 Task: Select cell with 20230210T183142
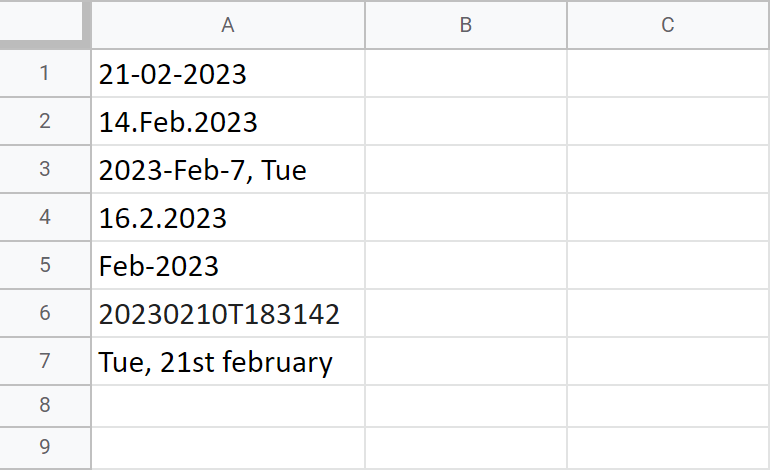pyautogui.click(x=228, y=313)
